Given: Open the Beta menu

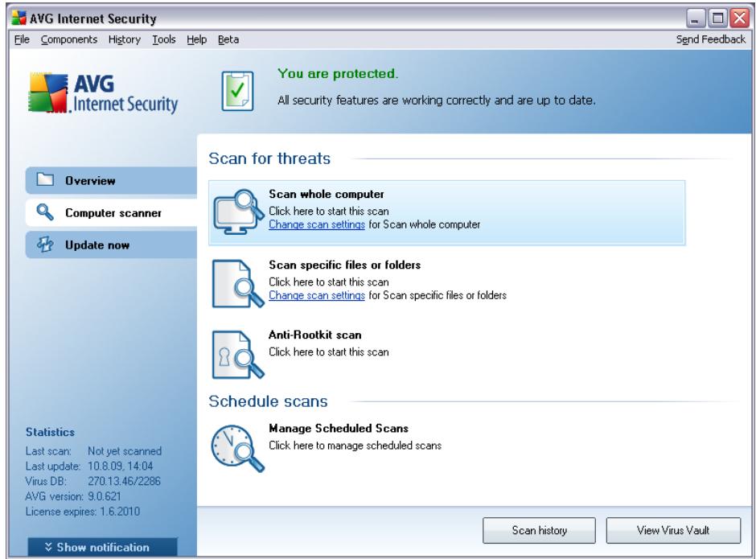Looking at the screenshot, I should click(228, 39).
